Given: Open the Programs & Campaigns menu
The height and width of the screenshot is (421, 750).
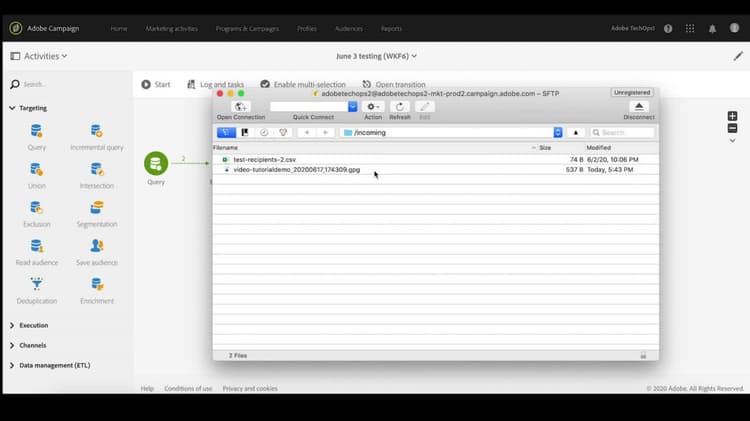Looking at the screenshot, I should [247, 29].
